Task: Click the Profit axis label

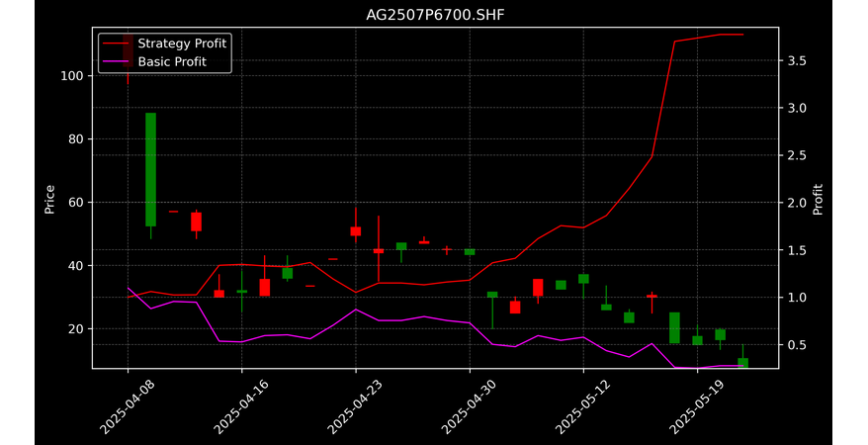Action: click(x=818, y=199)
